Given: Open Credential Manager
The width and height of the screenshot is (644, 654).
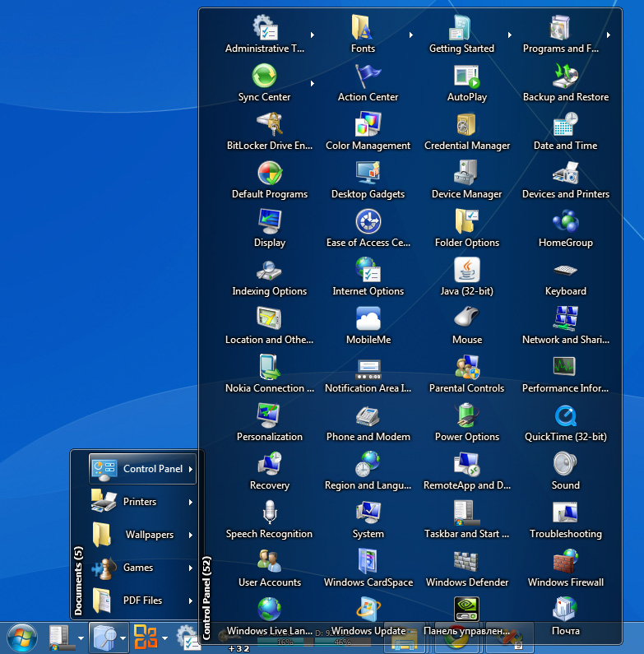Looking at the screenshot, I should coord(466,132).
